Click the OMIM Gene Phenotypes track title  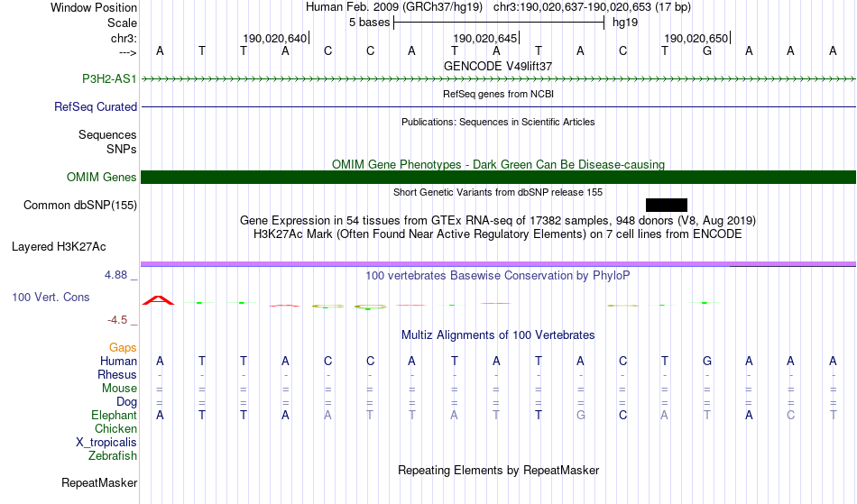pos(498,164)
